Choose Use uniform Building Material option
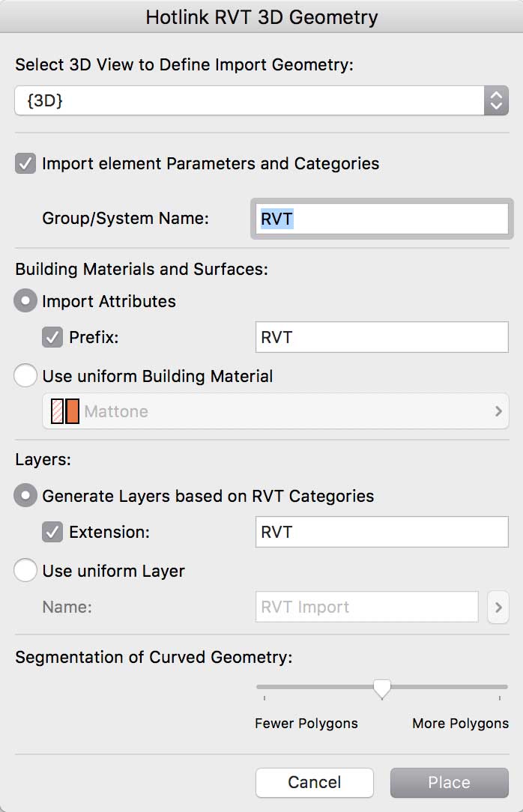This screenshot has width=523, height=812. tap(25, 376)
